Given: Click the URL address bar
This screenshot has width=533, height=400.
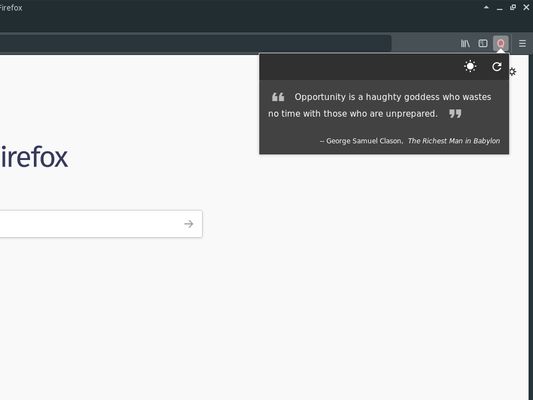Looking at the screenshot, I should (195, 44).
